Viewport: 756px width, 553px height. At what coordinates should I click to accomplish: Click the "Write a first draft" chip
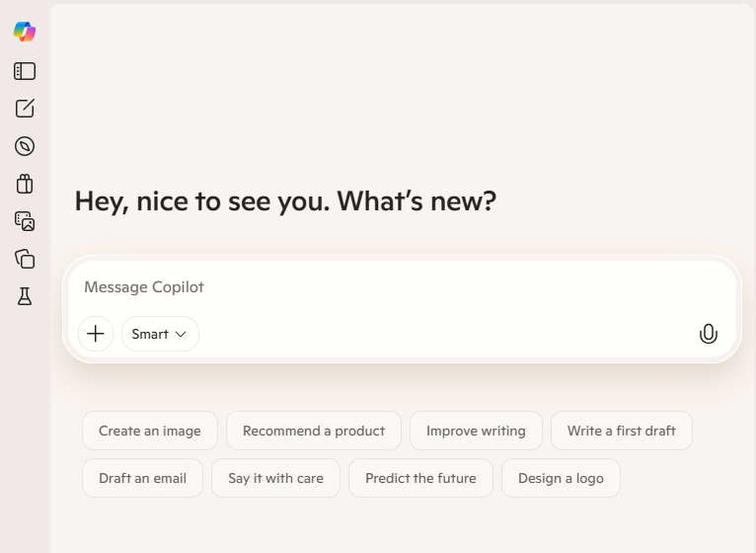pos(622,431)
